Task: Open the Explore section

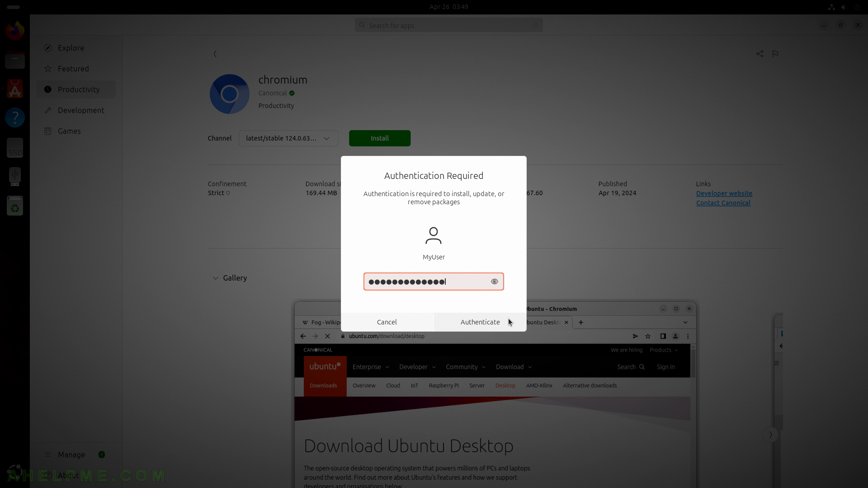Action: (x=76, y=48)
